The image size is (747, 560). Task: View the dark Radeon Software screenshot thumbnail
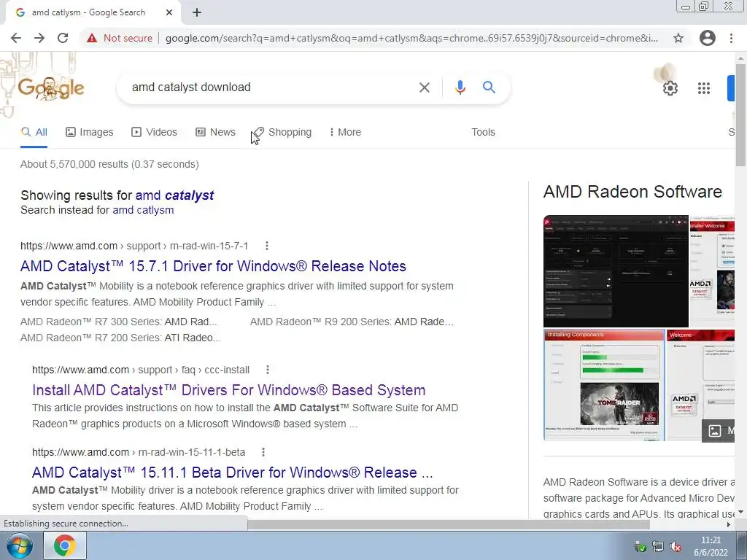pyautogui.click(x=616, y=271)
